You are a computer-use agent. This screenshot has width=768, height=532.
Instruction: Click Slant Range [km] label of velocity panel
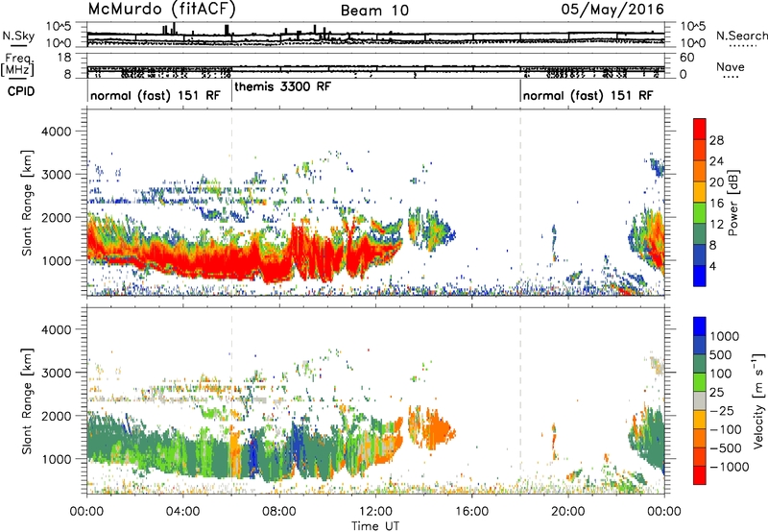click(x=27, y=401)
